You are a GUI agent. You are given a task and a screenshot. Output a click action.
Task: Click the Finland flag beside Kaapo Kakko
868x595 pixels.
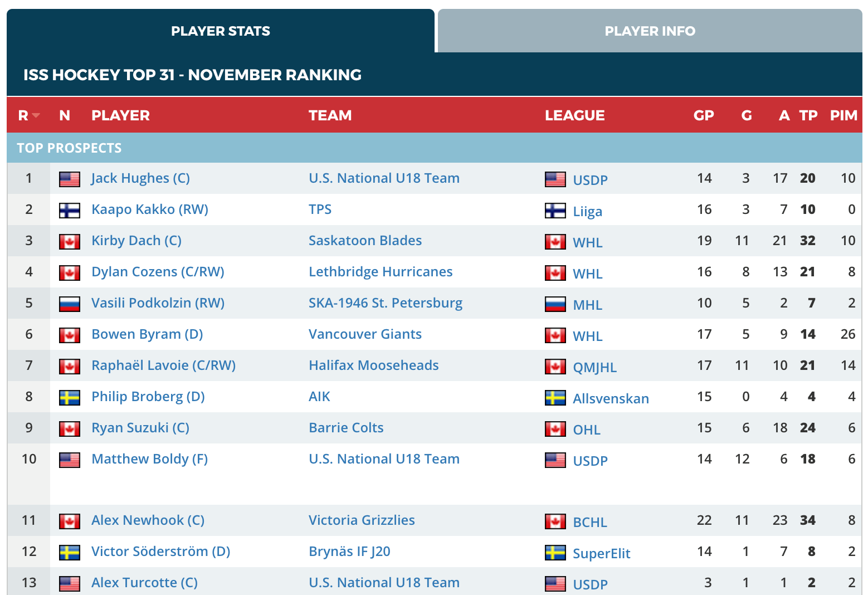coord(70,210)
